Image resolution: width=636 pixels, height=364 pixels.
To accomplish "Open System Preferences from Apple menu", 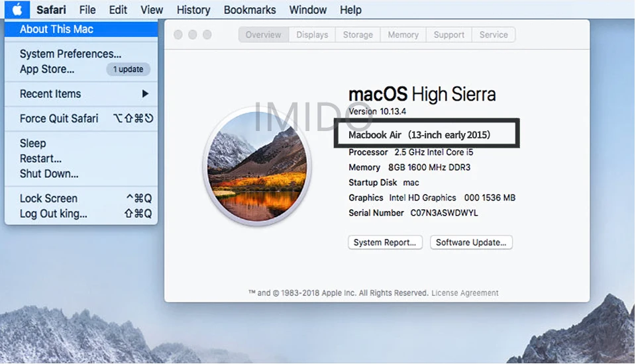I will [x=70, y=54].
